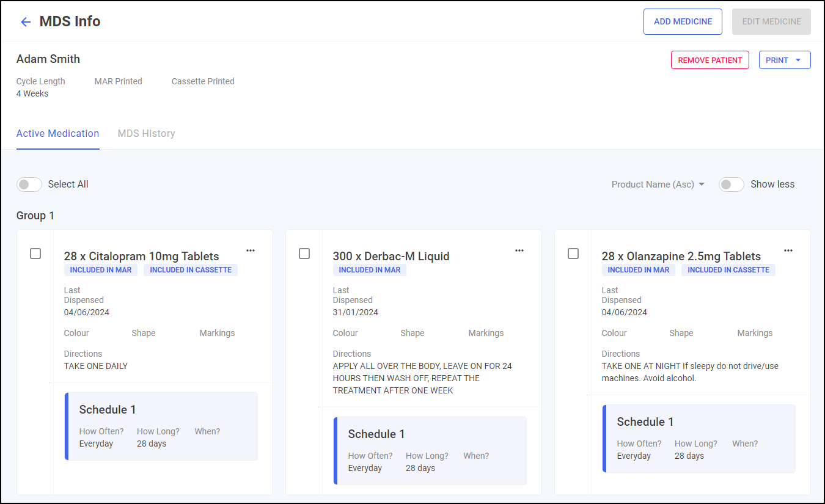Open three-dot menu for Citalopram 10mg Tablets

pyautogui.click(x=251, y=250)
